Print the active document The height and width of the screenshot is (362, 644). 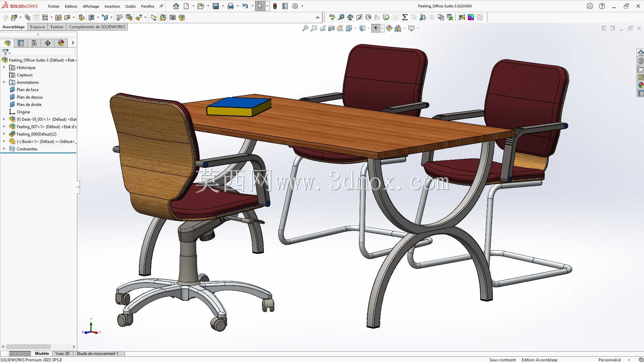(231, 6)
